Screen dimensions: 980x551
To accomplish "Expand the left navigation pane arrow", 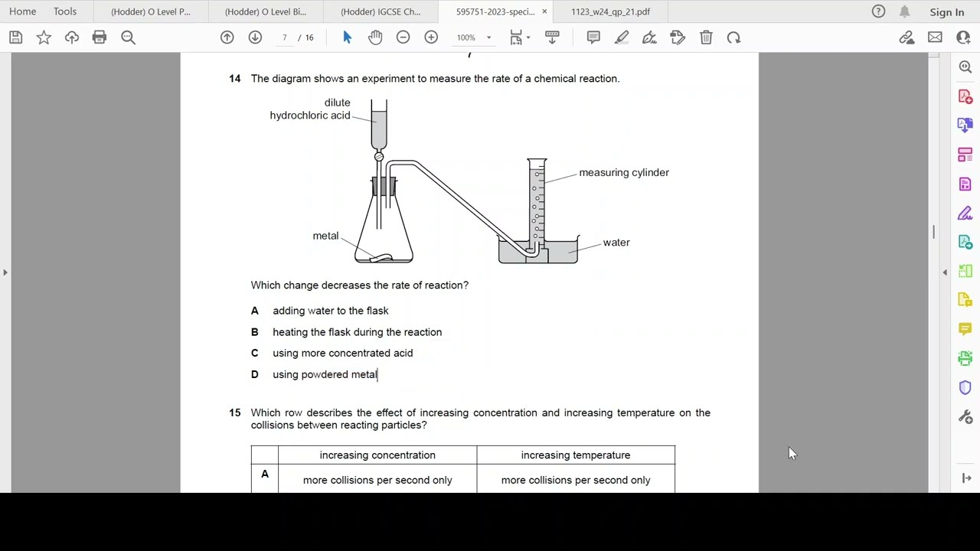I will (5, 272).
